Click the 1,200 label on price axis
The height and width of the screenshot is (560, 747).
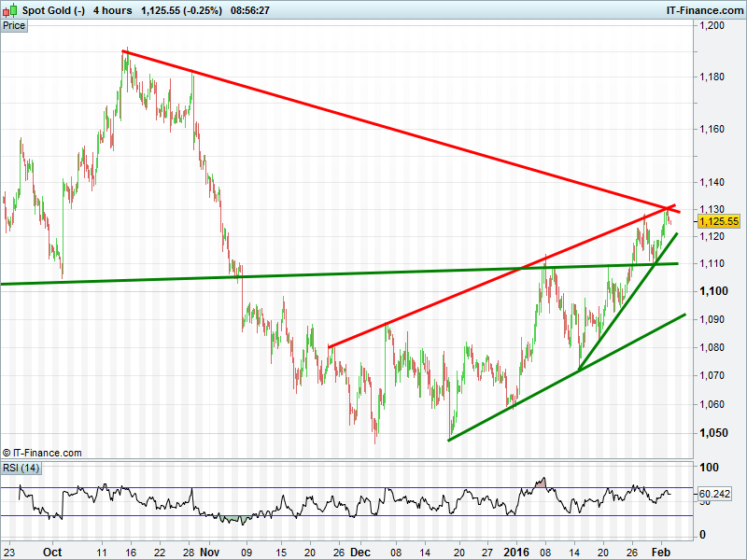click(x=712, y=26)
